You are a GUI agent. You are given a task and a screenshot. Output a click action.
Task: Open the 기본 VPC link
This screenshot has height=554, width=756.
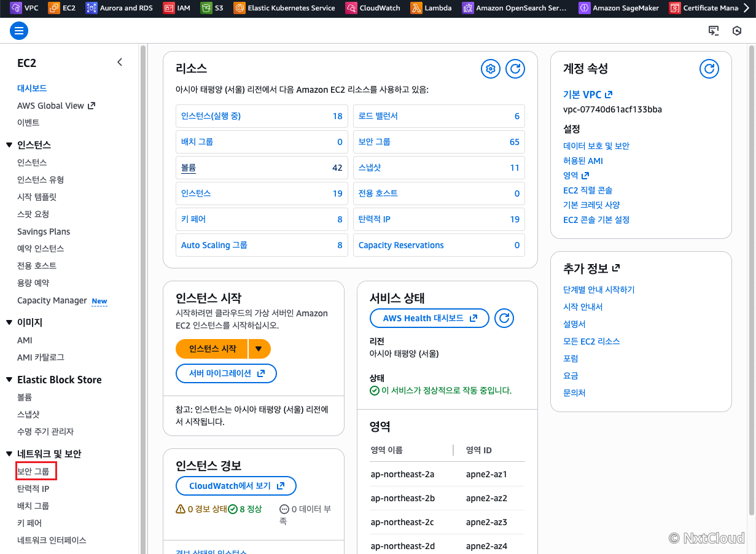click(582, 95)
